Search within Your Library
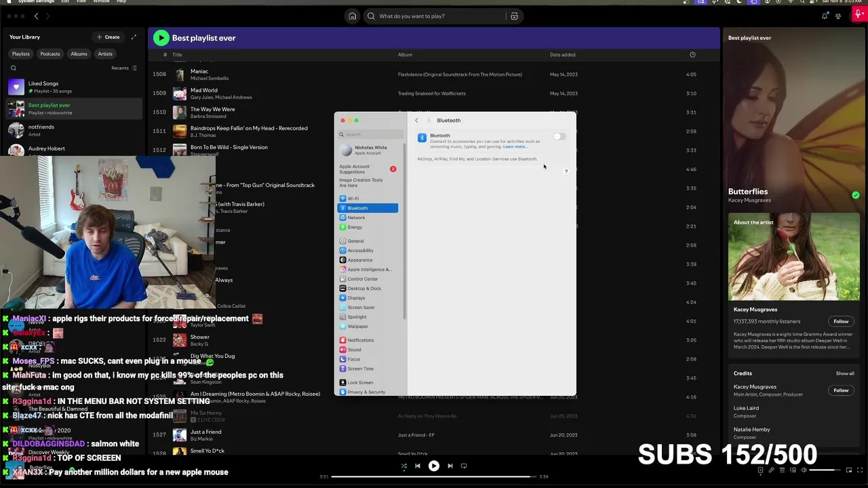 pos(13,68)
